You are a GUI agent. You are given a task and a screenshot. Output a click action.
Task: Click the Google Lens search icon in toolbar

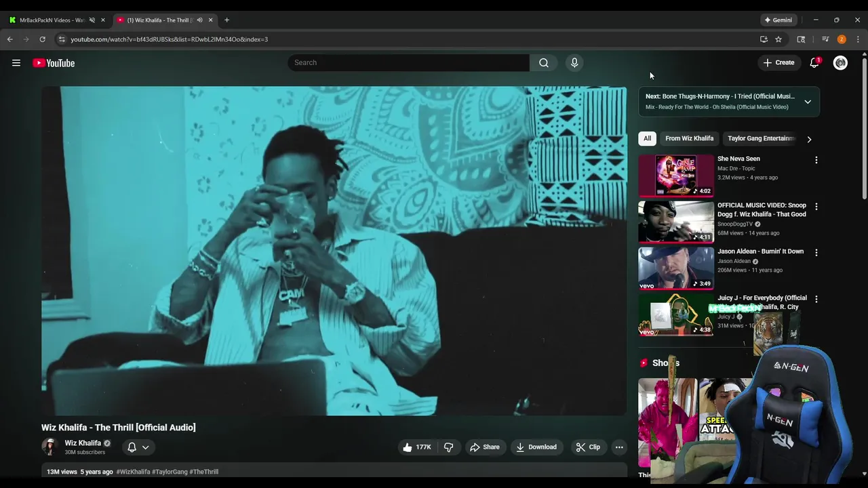(801, 39)
